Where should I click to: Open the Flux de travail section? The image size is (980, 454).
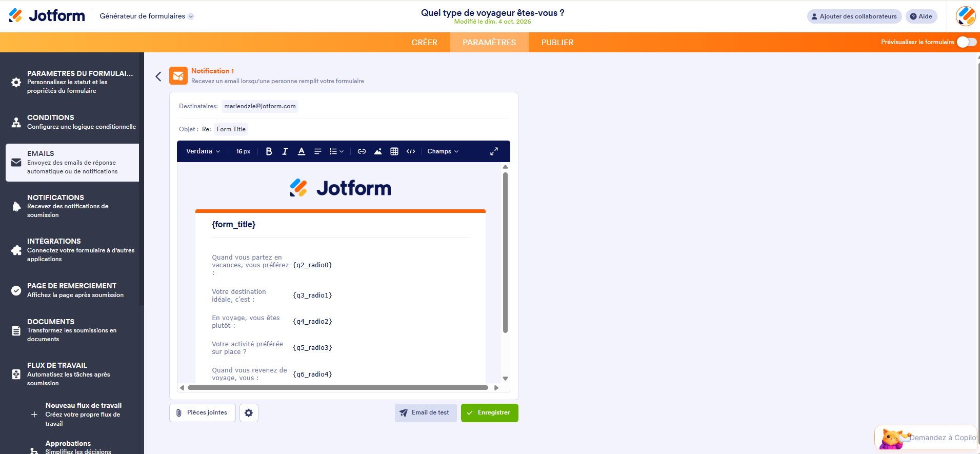(x=72, y=374)
